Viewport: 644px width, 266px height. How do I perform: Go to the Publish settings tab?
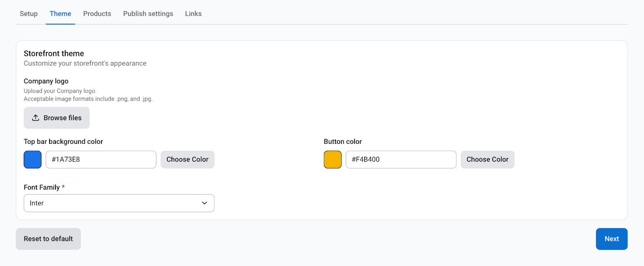tap(148, 14)
